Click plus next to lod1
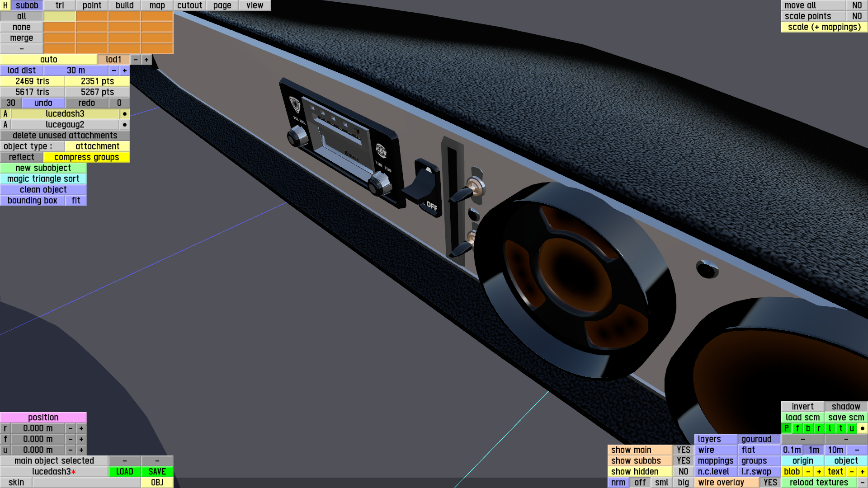868x488 pixels. coord(146,60)
